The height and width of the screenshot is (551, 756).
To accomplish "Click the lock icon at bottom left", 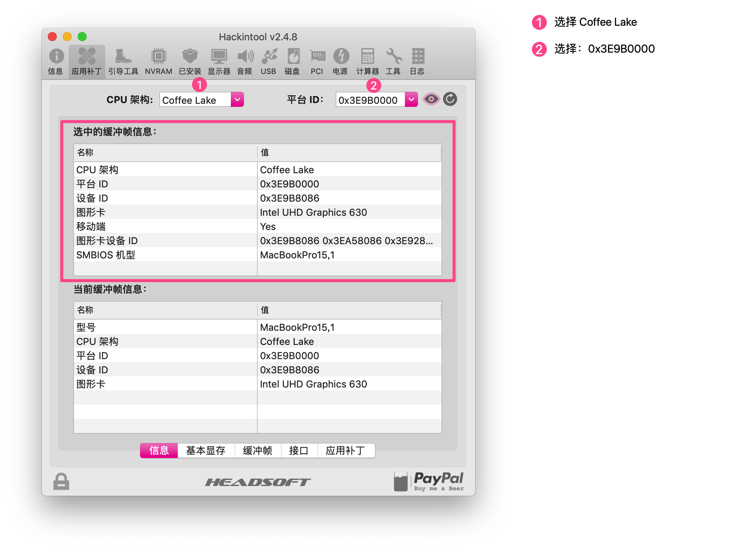I will tap(61, 481).
